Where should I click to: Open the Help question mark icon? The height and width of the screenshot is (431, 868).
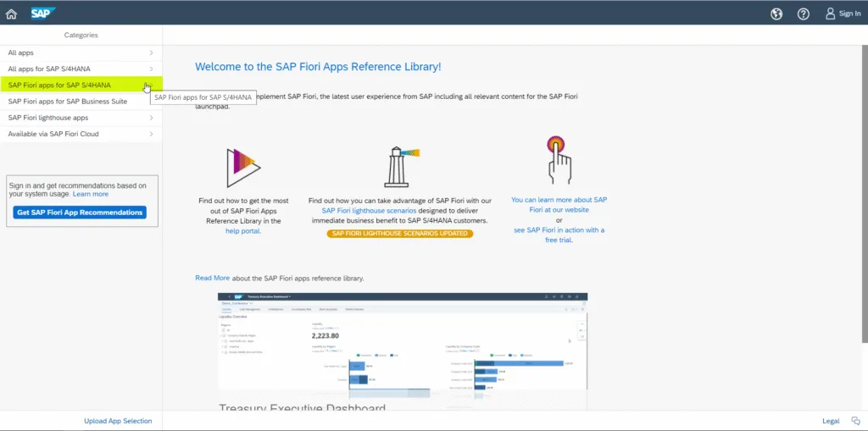804,14
